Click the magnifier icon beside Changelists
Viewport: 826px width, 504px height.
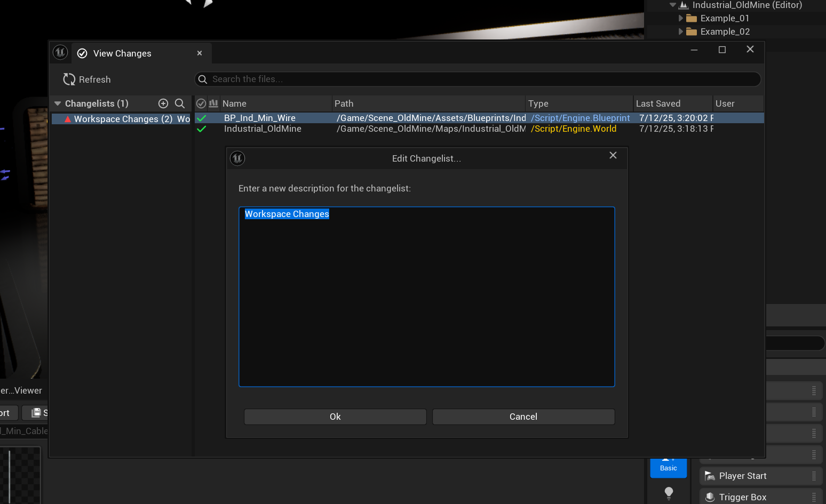pyautogui.click(x=180, y=103)
